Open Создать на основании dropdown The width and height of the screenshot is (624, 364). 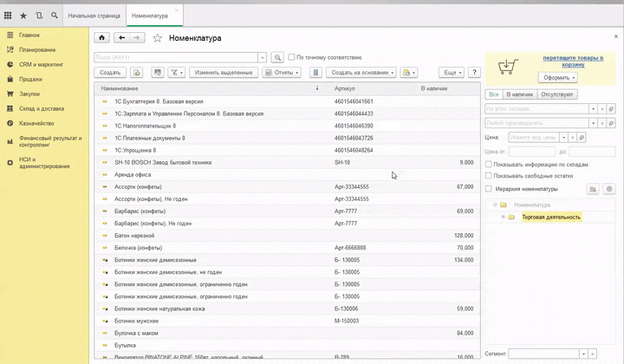[x=361, y=73]
